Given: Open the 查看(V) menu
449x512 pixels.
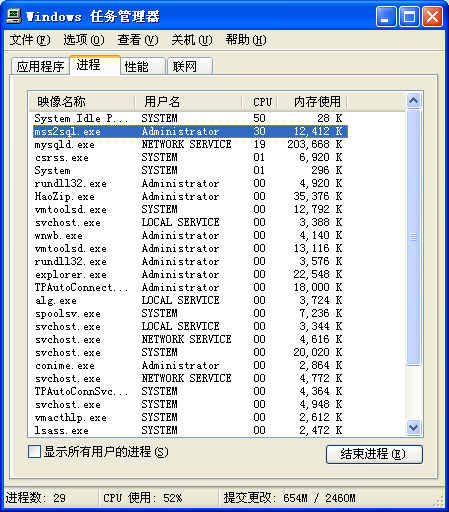Looking at the screenshot, I should 138,40.
